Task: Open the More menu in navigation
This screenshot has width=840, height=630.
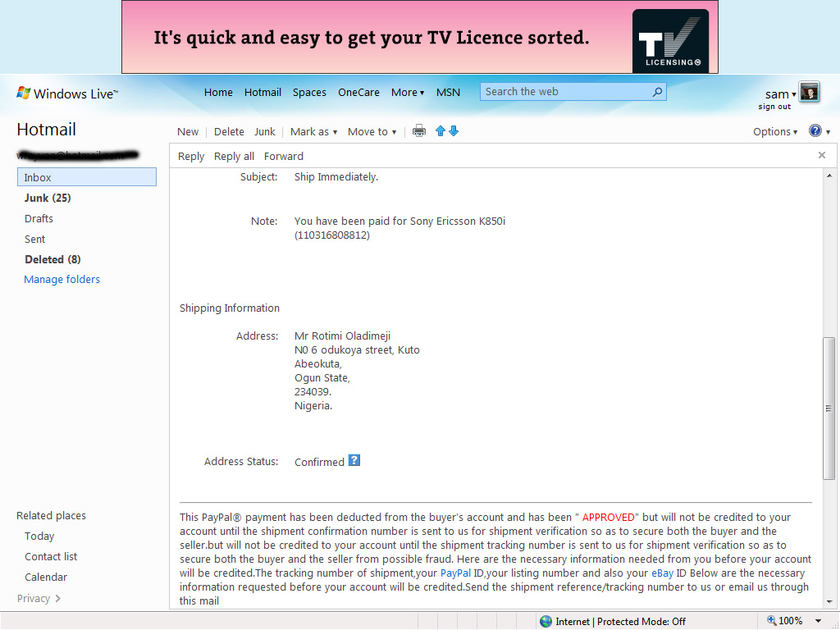Action: [x=408, y=92]
